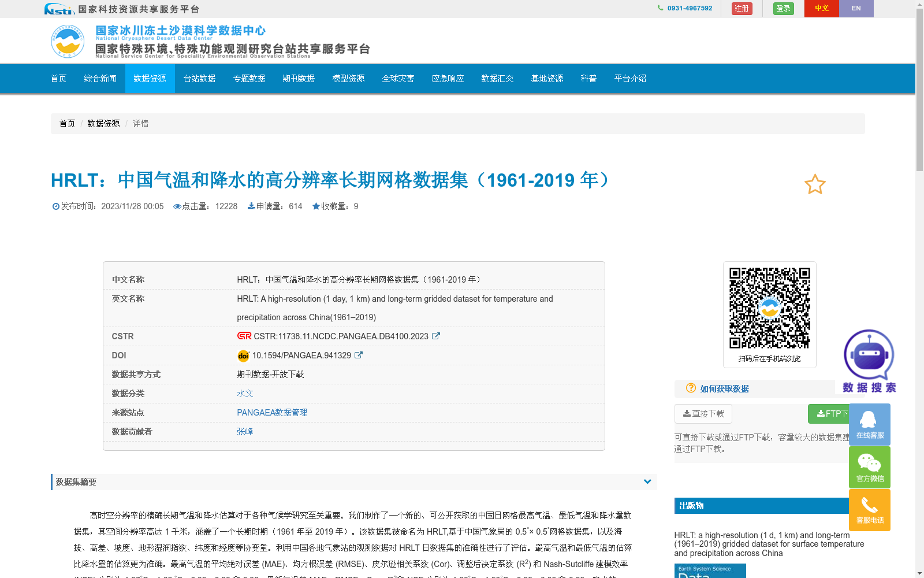Viewport: 924px width, 578px height.
Task: Click the vertical scrollbar thumb
Action: pyautogui.click(x=920, y=90)
